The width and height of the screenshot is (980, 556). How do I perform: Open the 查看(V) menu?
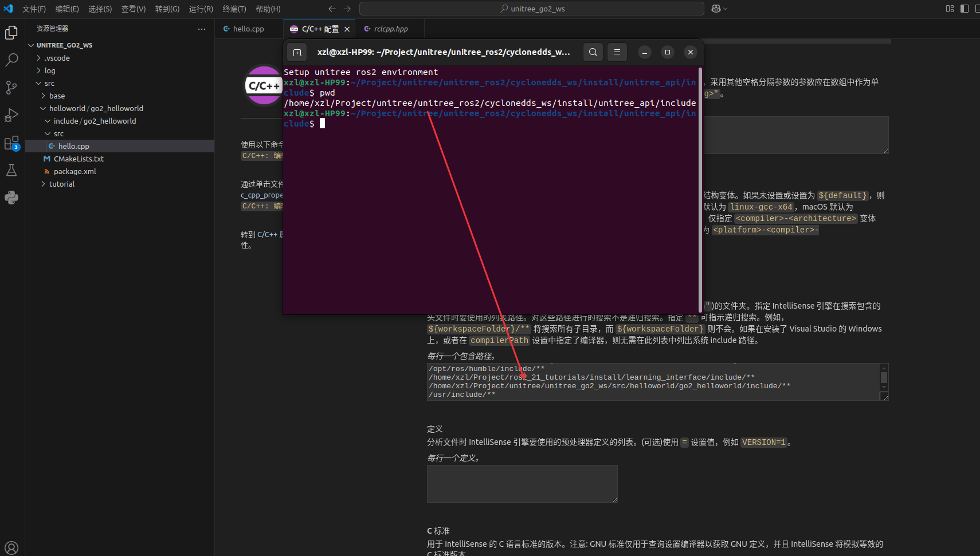134,9
